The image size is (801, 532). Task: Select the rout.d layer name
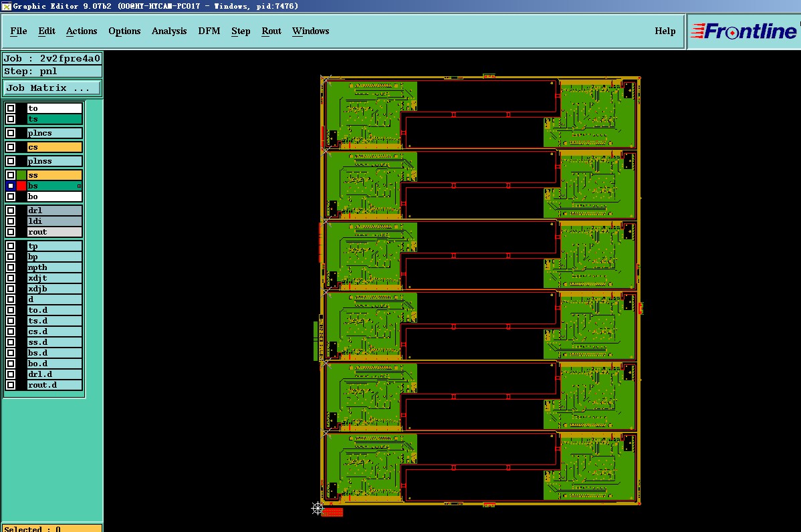point(54,385)
